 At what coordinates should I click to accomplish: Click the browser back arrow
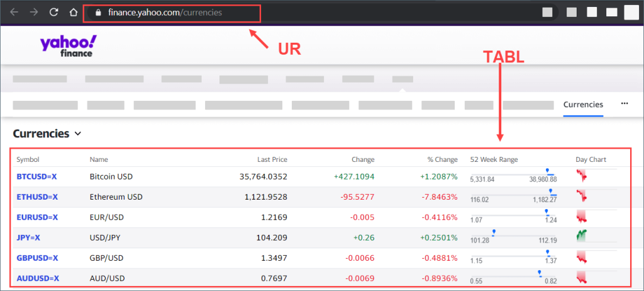(14, 12)
